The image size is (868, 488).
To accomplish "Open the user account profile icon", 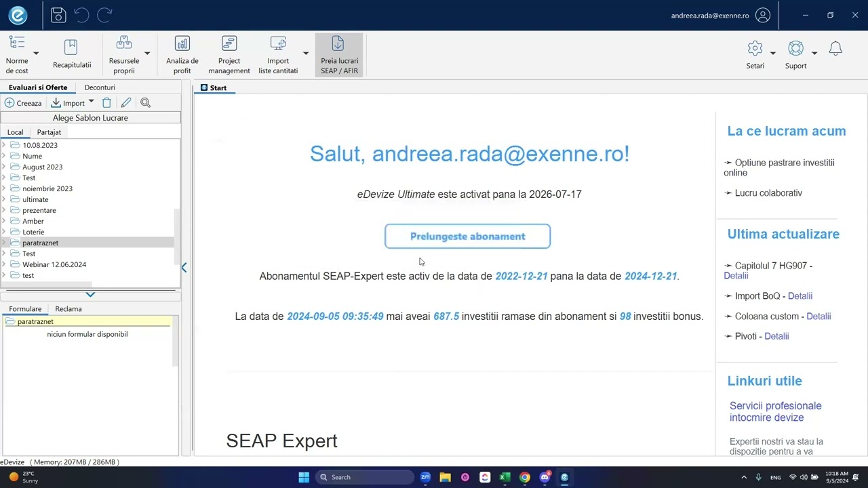I will point(763,16).
